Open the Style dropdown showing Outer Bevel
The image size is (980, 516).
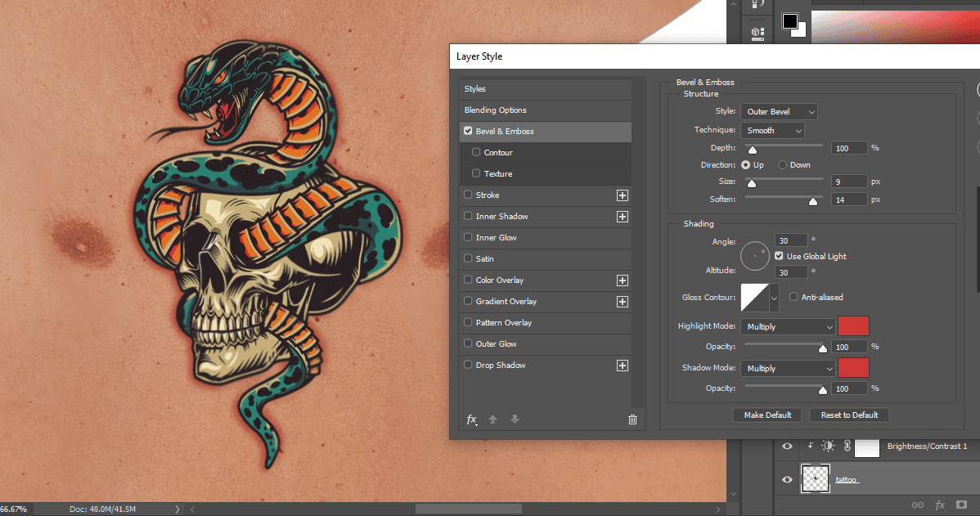(779, 111)
